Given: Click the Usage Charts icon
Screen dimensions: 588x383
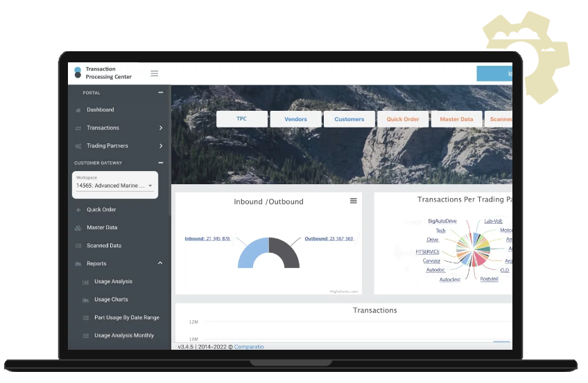Looking at the screenshot, I should pos(86,300).
